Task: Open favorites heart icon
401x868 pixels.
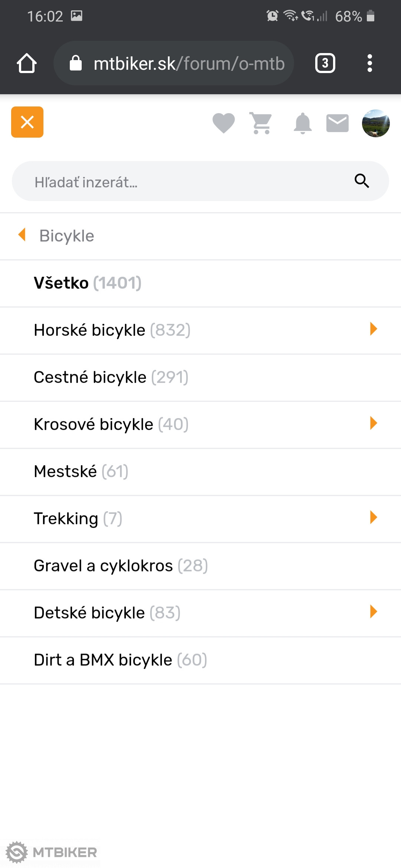Action: (x=224, y=123)
